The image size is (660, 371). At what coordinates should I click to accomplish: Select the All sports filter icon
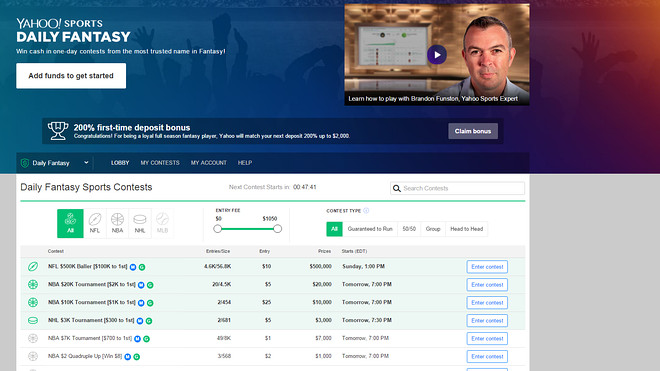pyautogui.click(x=70, y=223)
